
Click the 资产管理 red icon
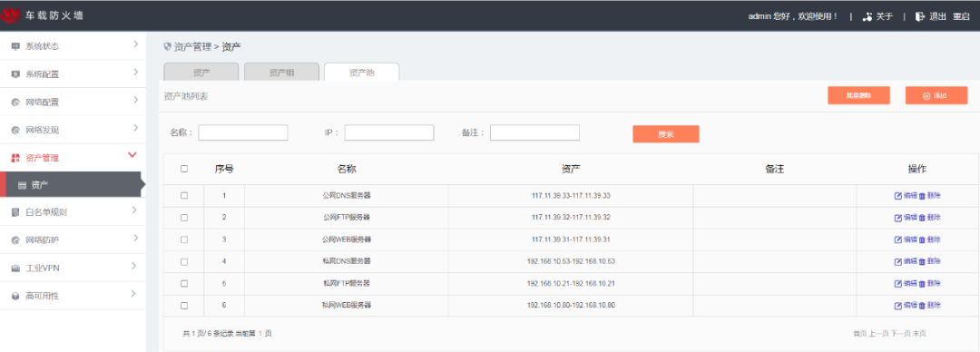[x=15, y=159]
